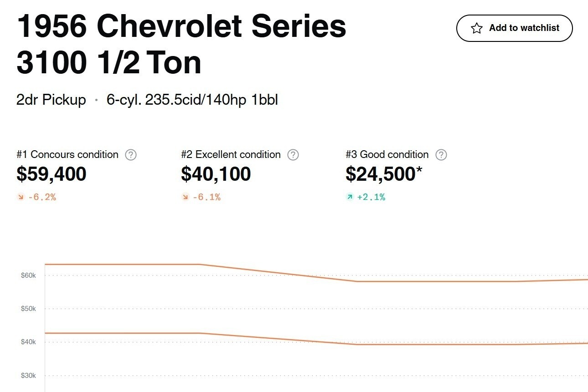
Task: Click the #3 Good condition label
Action: click(387, 155)
